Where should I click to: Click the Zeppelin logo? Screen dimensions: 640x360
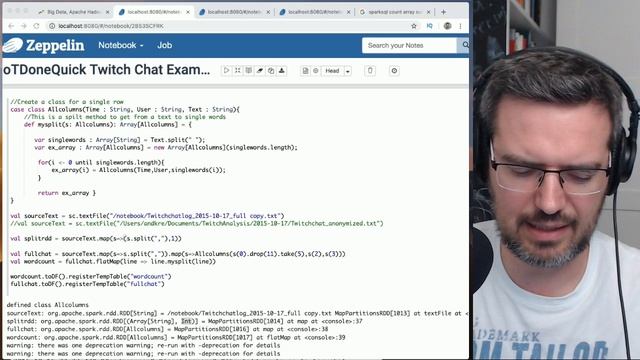point(44,45)
